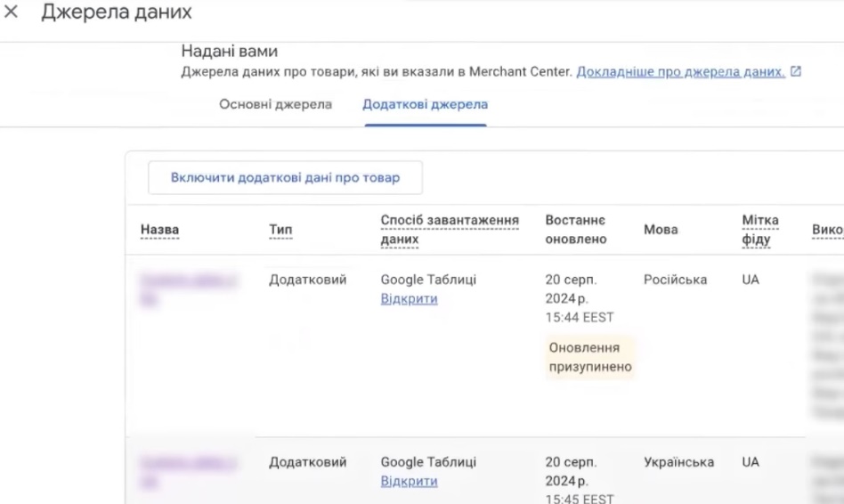Image resolution: width=844 pixels, height=504 pixels.
Task: Click Google Таблиці in the Російська row
Action: [x=428, y=280]
